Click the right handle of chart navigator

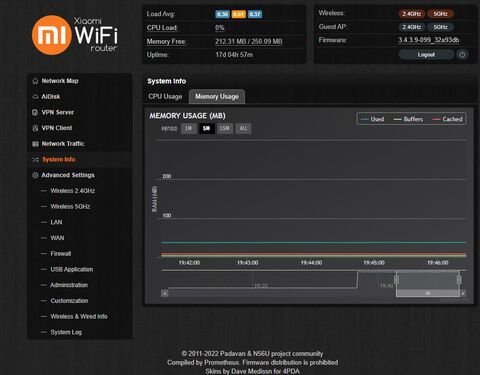[x=459, y=280]
